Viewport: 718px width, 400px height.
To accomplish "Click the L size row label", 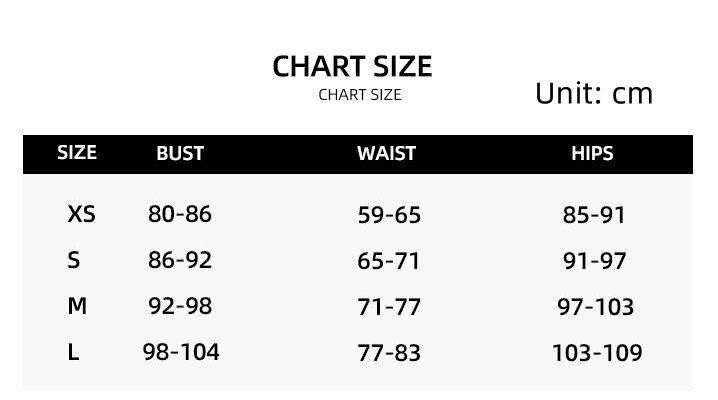I will click(73, 352).
